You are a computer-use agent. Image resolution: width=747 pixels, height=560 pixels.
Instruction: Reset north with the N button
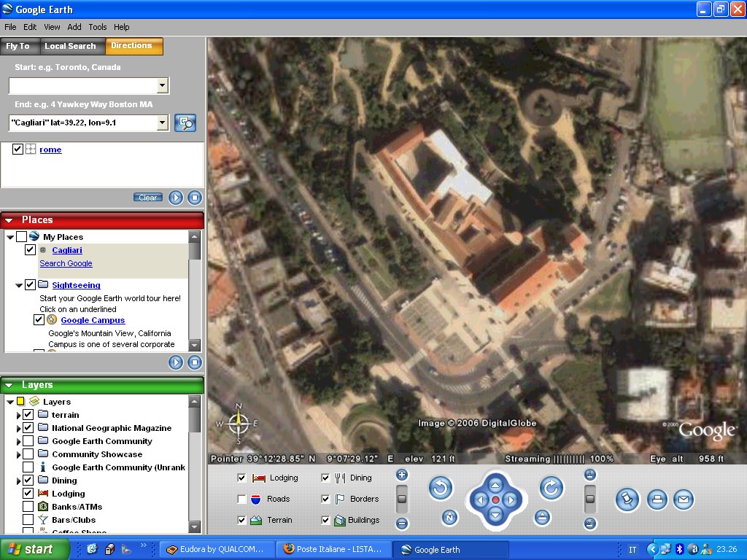point(450,518)
